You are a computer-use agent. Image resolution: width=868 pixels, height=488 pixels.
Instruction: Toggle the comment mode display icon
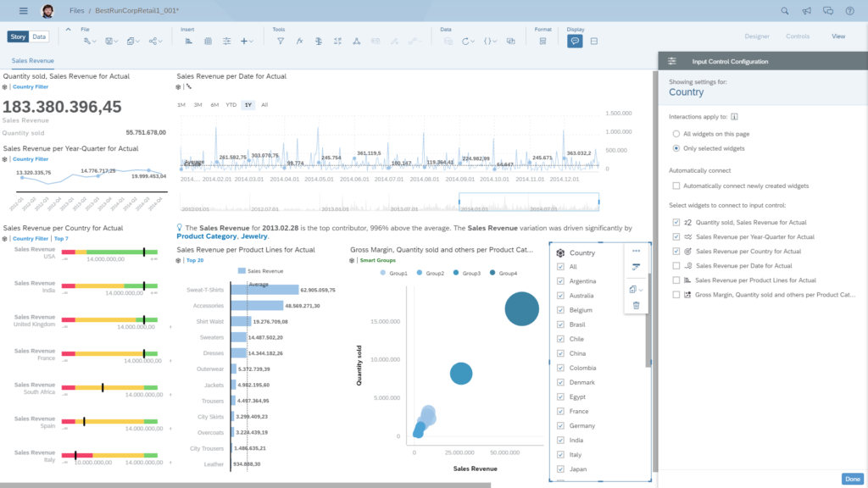tap(575, 41)
